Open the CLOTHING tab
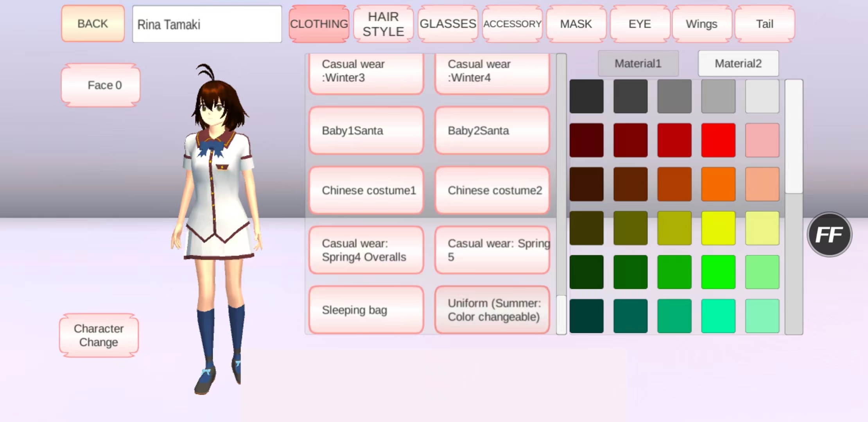The width and height of the screenshot is (868, 422). pyautogui.click(x=319, y=24)
